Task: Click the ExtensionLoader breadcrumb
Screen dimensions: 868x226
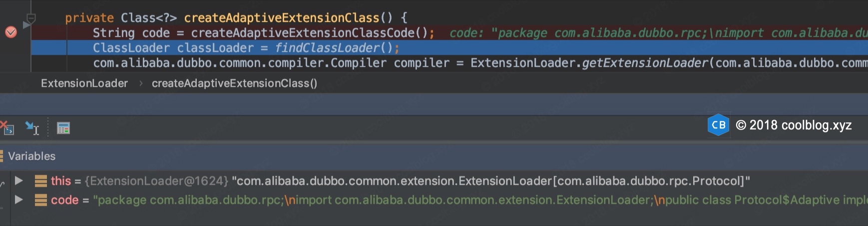Action: 84,83
